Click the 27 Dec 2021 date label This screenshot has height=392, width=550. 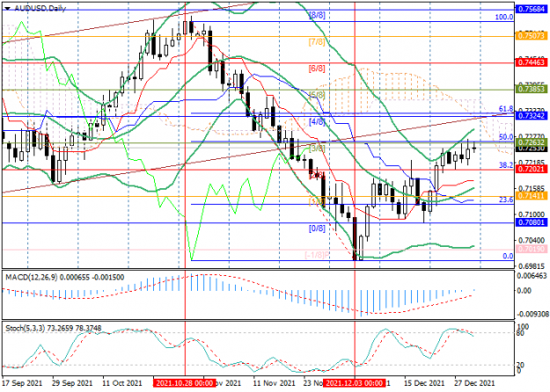474,383
